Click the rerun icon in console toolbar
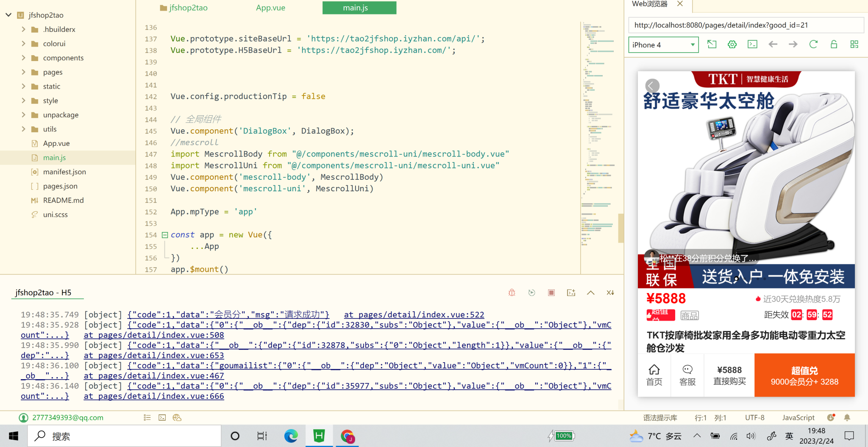This screenshot has width=868, height=447. coord(531,293)
